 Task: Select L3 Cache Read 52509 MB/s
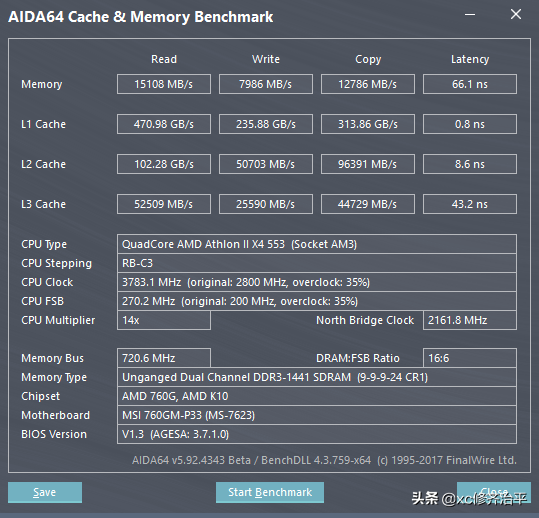[x=164, y=204]
